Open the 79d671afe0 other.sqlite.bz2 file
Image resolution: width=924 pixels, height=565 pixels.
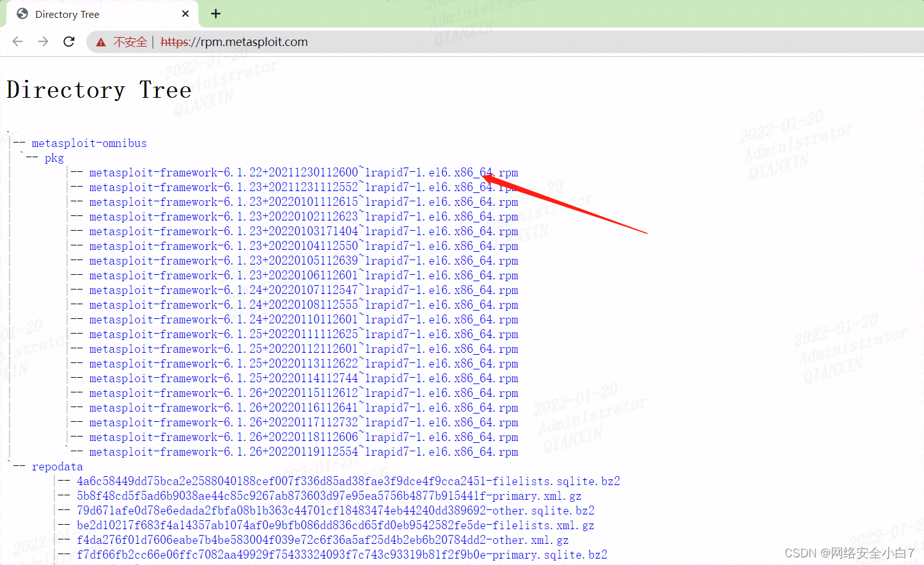[336, 511]
